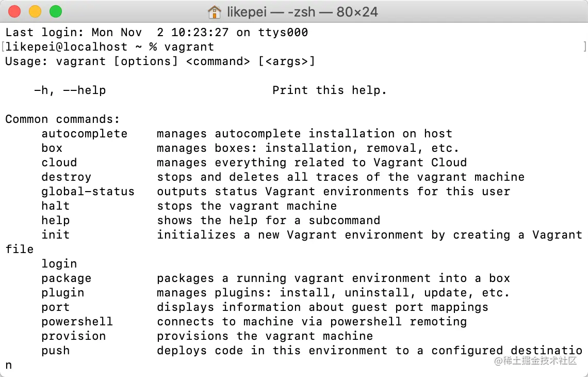Click the yellow minimize window button

coord(35,12)
